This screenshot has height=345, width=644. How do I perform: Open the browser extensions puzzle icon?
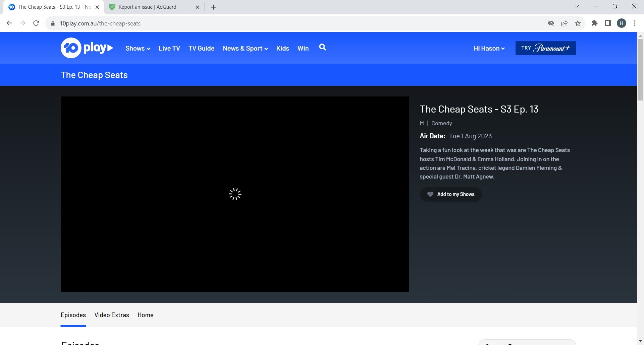pos(594,23)
